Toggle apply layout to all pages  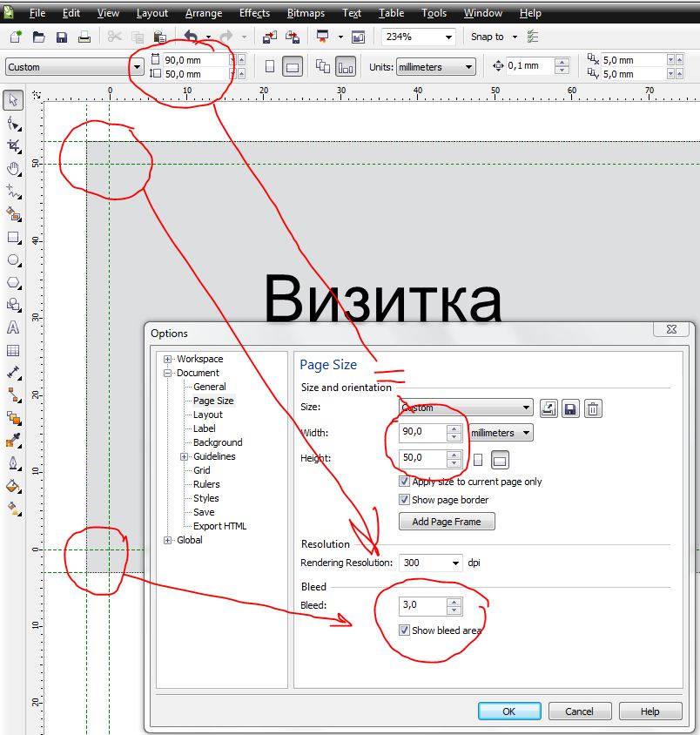(x=322, y=66)
